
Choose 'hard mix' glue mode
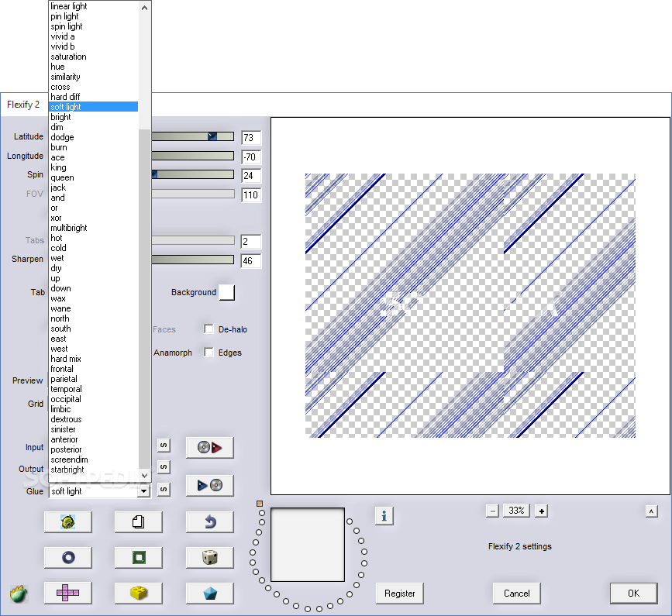[94, 359]
